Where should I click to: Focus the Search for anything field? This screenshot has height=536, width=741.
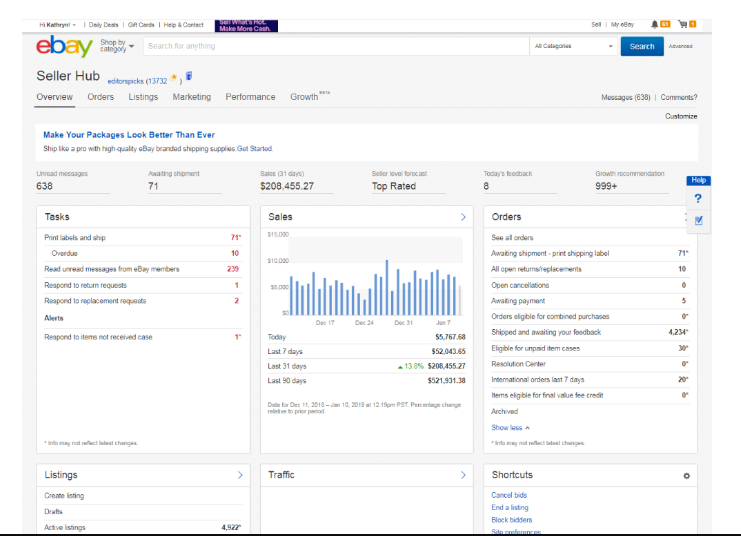pos(336,46)
